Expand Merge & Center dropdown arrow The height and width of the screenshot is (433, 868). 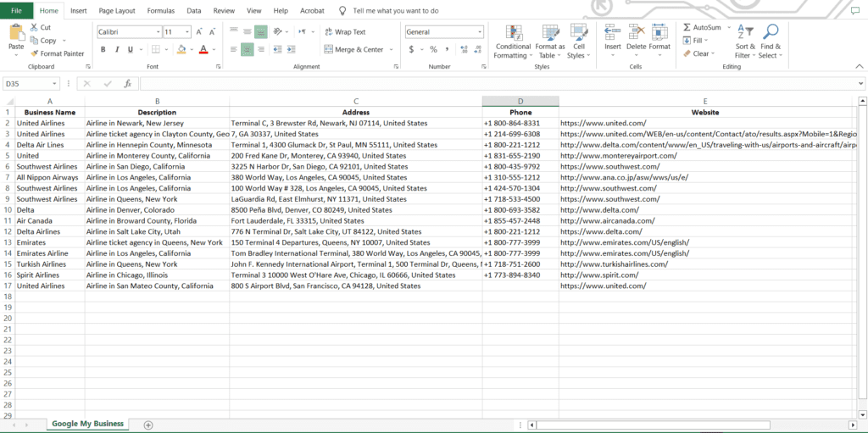click(392, 49)
